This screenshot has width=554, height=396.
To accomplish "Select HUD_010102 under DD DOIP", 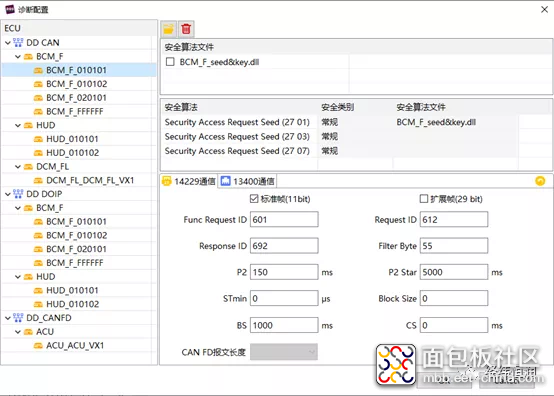I will [x=72, y=304].
